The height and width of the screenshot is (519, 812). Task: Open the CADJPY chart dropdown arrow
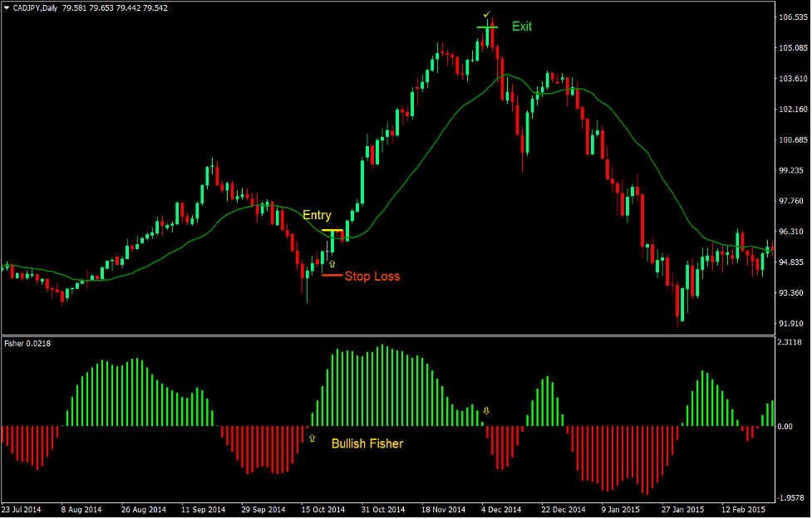[x=7, y=7]
